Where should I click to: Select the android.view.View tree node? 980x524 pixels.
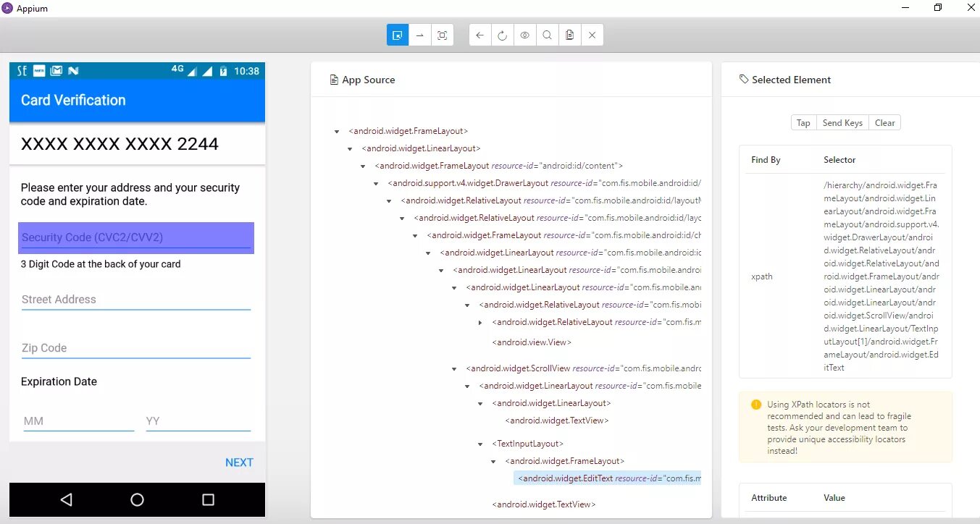(x=532, y=342)
